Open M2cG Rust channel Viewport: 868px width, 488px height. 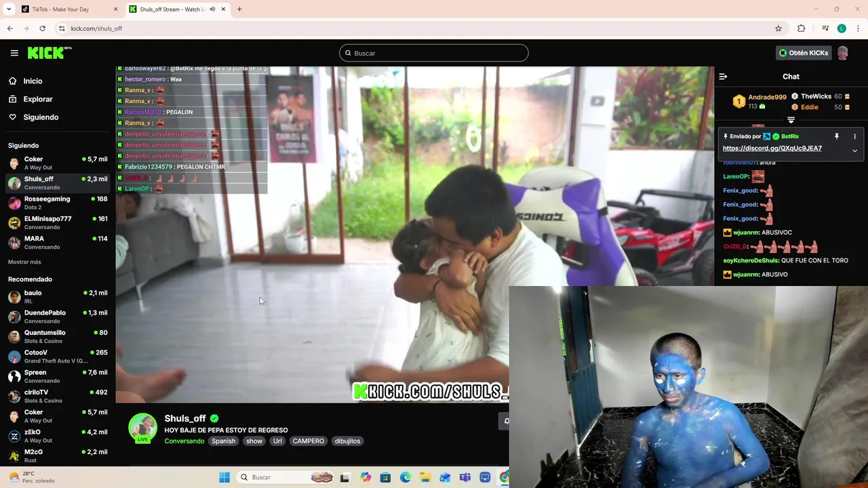[58, 455]
